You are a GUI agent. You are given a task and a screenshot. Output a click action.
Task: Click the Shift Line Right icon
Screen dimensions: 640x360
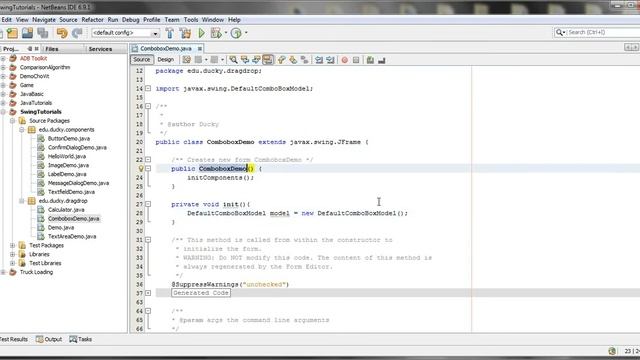[330, 60]
